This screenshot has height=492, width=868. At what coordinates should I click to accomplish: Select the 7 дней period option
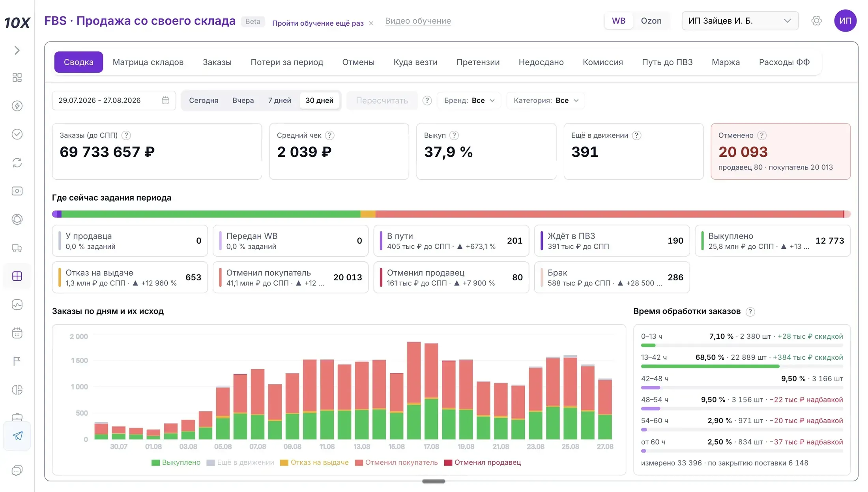click(x=279, y=100)
